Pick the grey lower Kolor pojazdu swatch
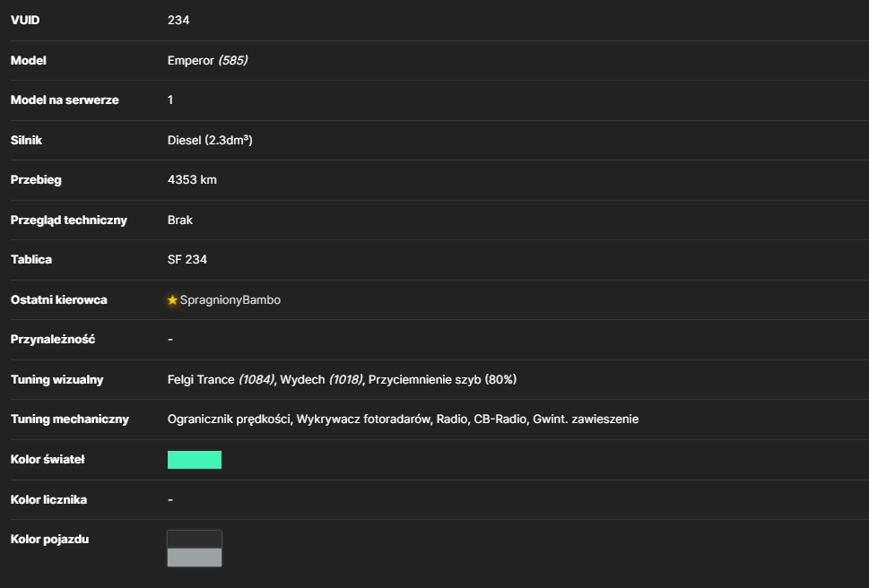 195,557
